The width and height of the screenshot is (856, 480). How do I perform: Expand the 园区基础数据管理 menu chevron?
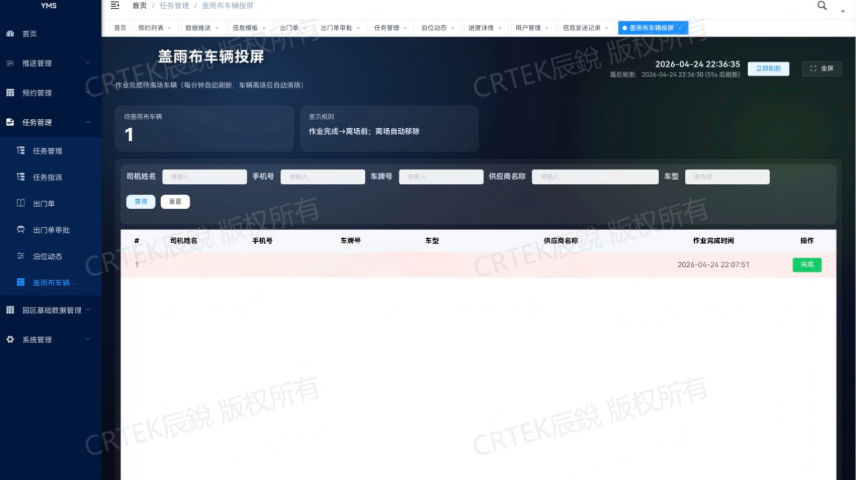point(88,310)
